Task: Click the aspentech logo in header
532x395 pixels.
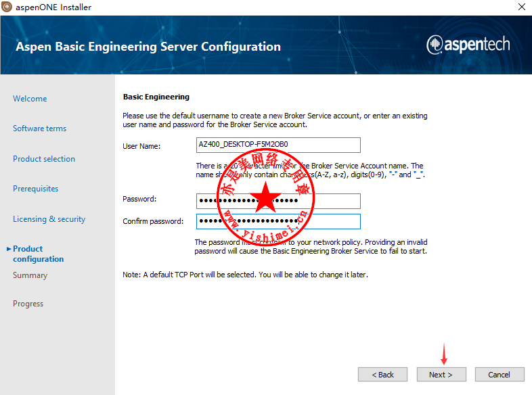Action: pos(468,45)
